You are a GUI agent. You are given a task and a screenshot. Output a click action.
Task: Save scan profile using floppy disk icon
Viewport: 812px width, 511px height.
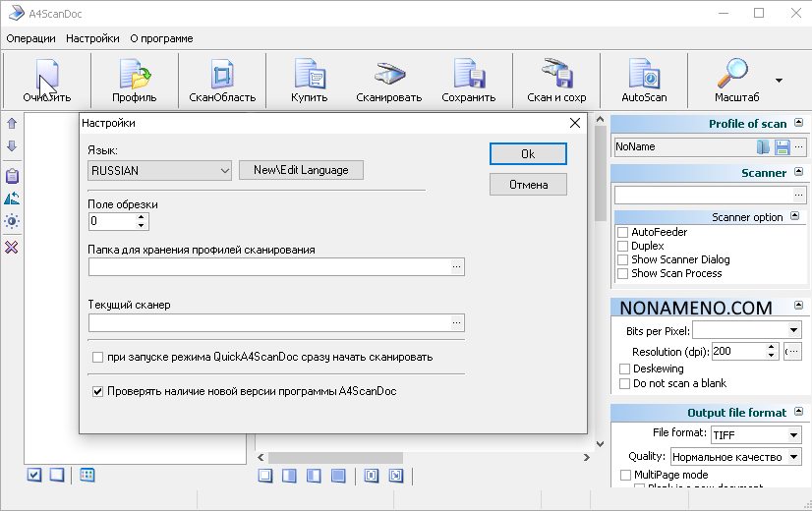click(x=783, y=147)
